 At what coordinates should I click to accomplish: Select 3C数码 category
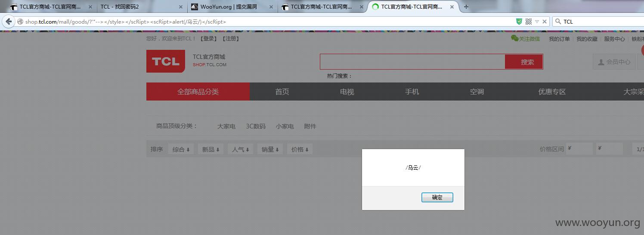pos(256,126)
